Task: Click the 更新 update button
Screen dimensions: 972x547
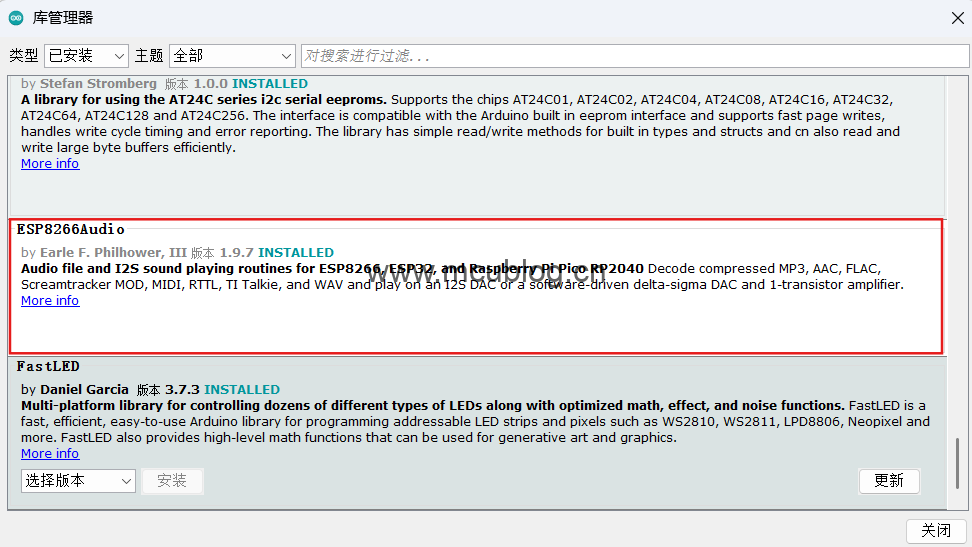Action: [889, 481]
